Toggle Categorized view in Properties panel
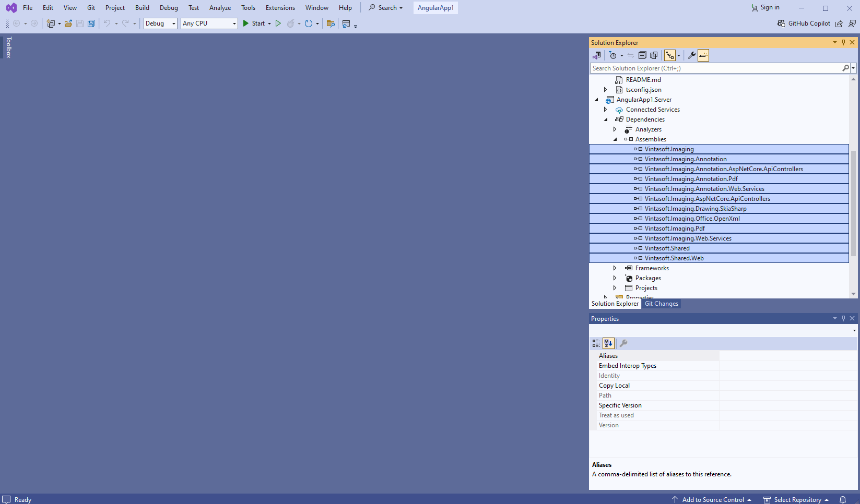Screen dimensions: 860x504 point(596,343)
